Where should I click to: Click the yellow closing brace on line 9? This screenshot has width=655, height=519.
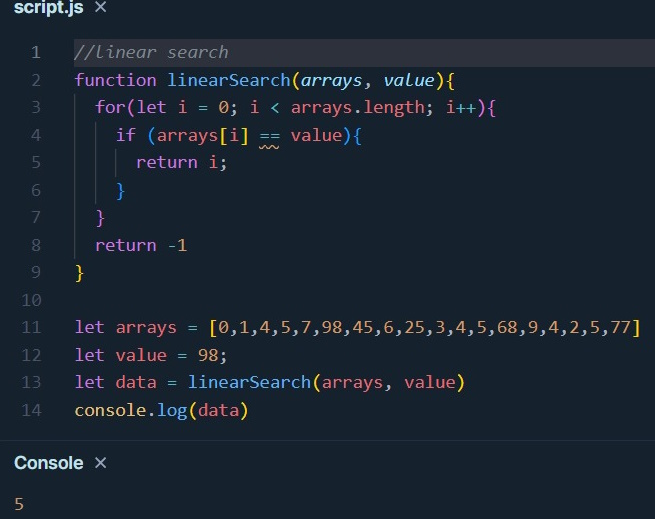79,273
